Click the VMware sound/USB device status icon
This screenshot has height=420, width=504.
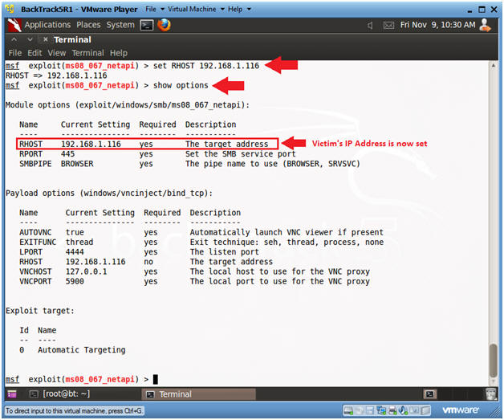pos(403,410)
